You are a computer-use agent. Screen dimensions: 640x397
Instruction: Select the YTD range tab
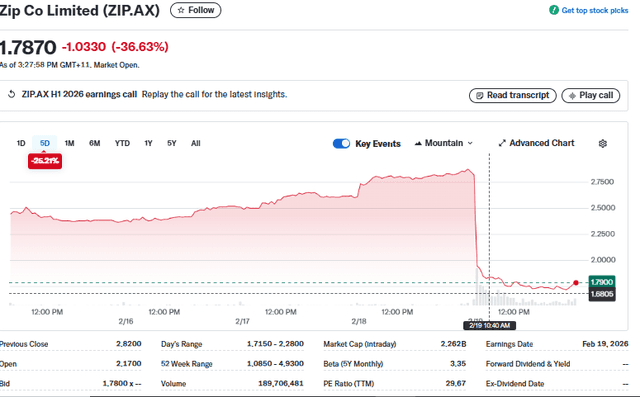click(122, 143)
